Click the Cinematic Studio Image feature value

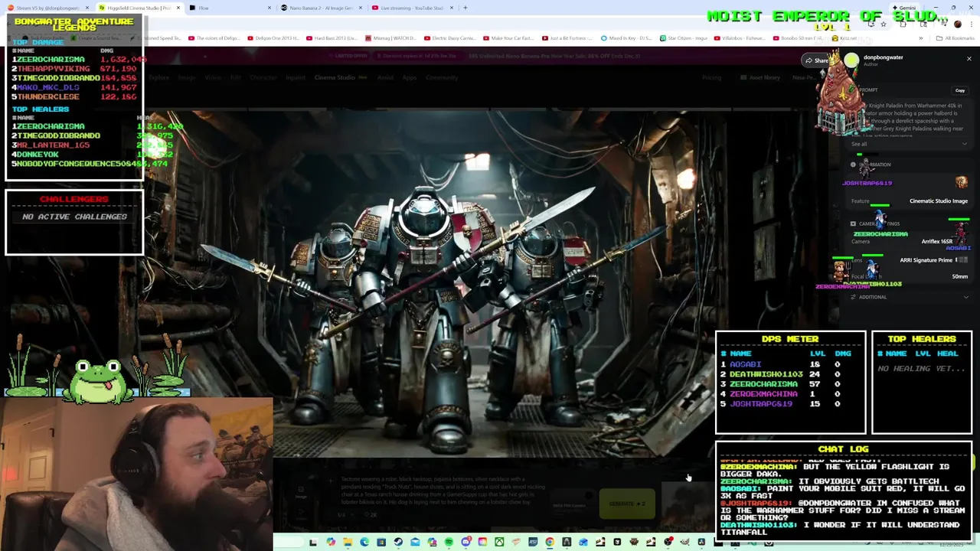pyautogui.click(x=939, y=201)
